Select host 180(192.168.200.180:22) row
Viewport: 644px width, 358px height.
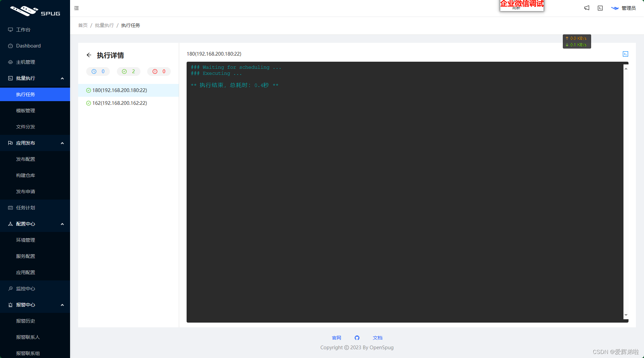128,90
